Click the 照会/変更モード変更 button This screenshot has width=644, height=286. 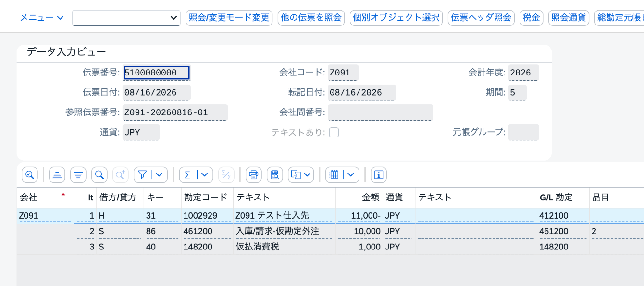point(229,18)
